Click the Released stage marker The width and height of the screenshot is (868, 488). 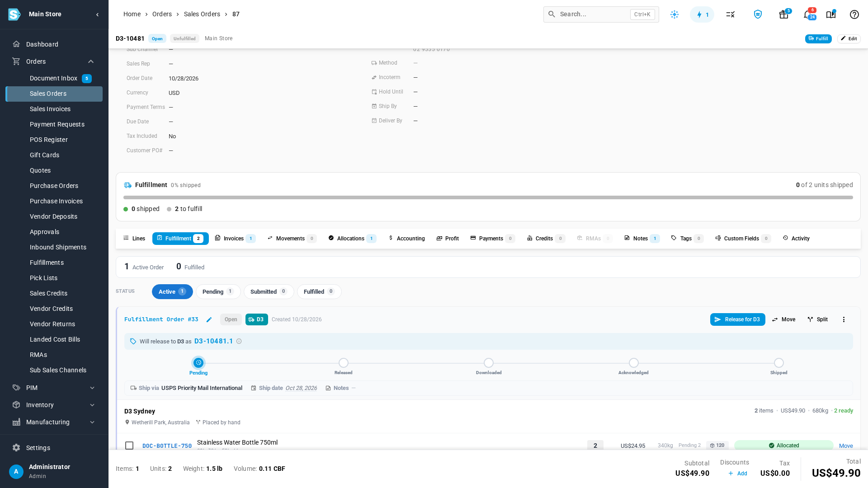point(344,363)
